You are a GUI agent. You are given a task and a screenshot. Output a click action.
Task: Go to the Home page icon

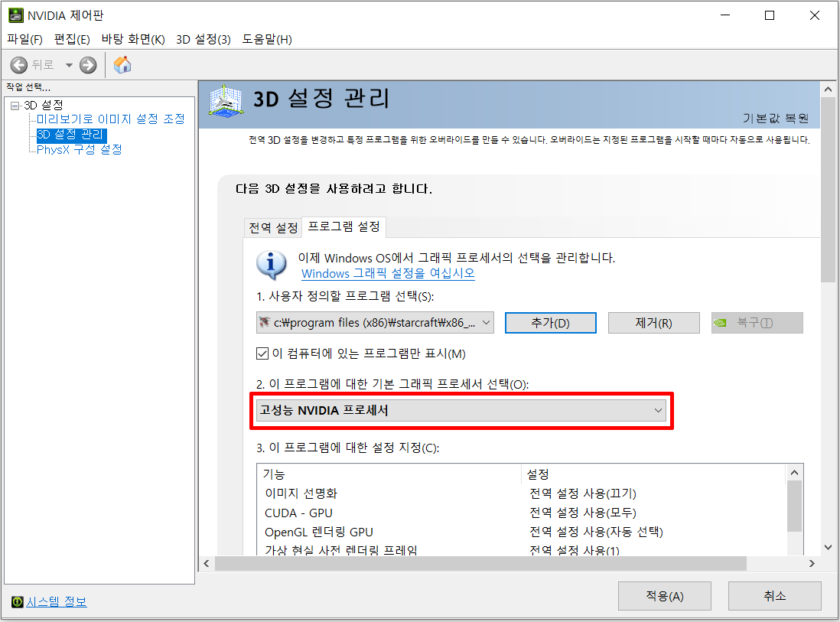tap(122, 65)
